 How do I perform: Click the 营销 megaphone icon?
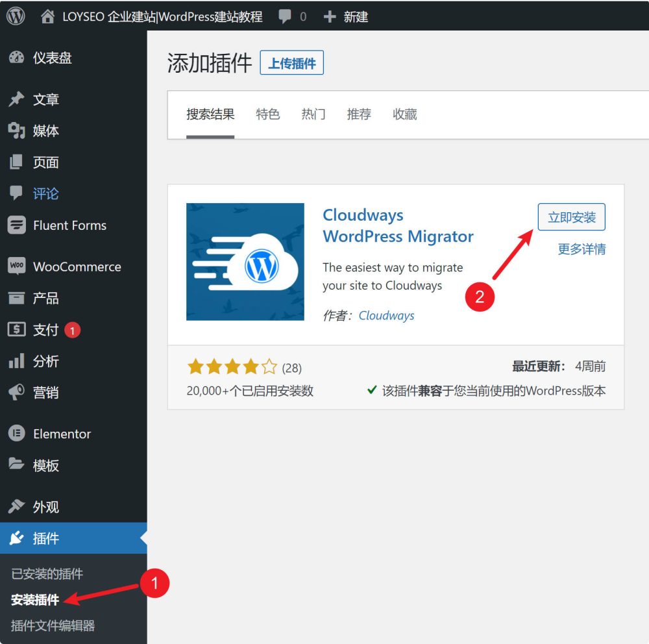tap(17, 392)
